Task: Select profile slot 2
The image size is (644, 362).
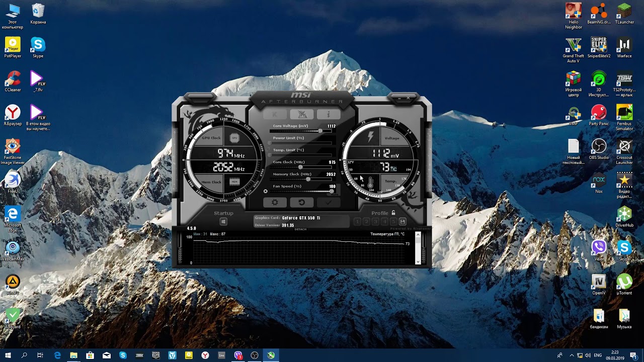Action: click(366, 222)
